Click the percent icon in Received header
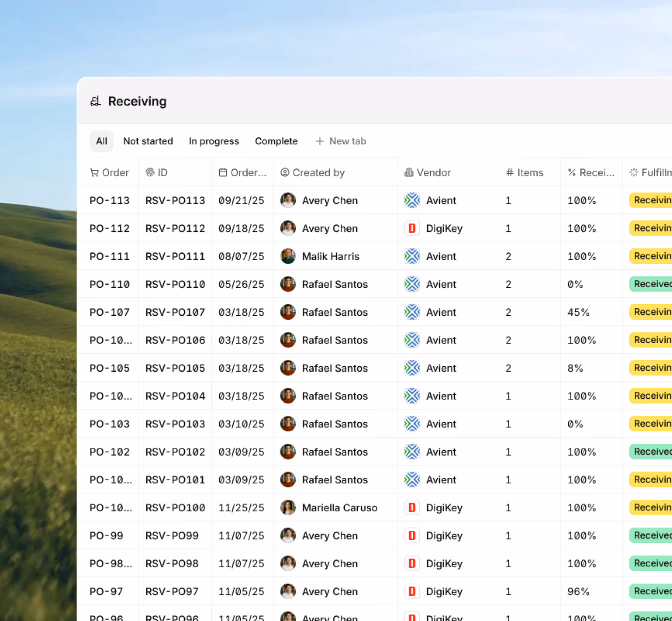Viewport: 672px width, 621px height. tap(572, 173)
